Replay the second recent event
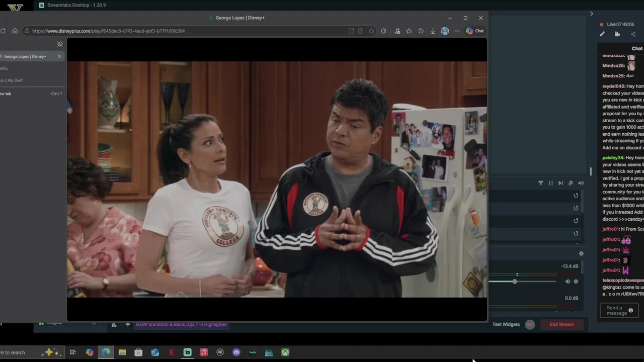Screen dimensions: 644x362 [576, 208]
